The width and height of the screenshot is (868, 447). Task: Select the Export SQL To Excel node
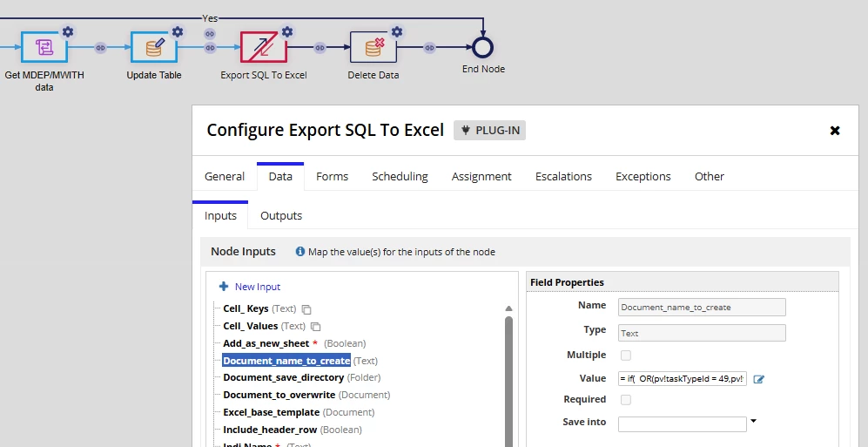264,47
